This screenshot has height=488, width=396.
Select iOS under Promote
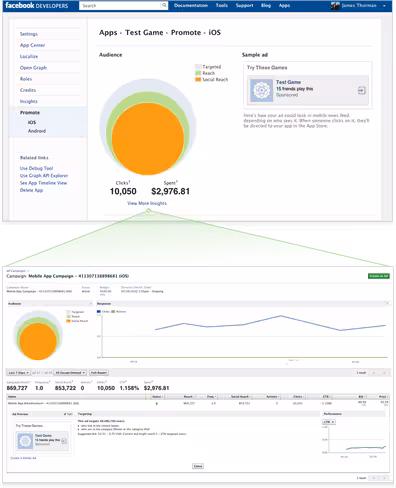pos(32,122)
